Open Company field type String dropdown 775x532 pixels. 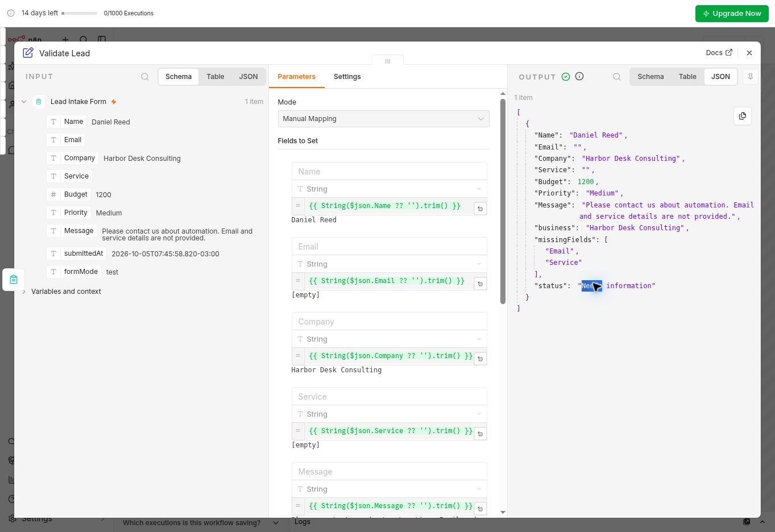pyautogui.click(x=389, y=339)
